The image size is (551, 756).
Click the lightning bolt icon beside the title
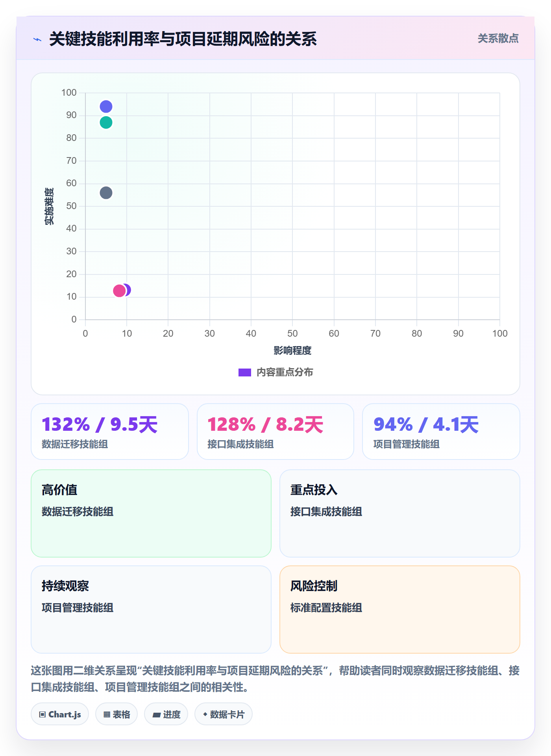pos(37,39)
